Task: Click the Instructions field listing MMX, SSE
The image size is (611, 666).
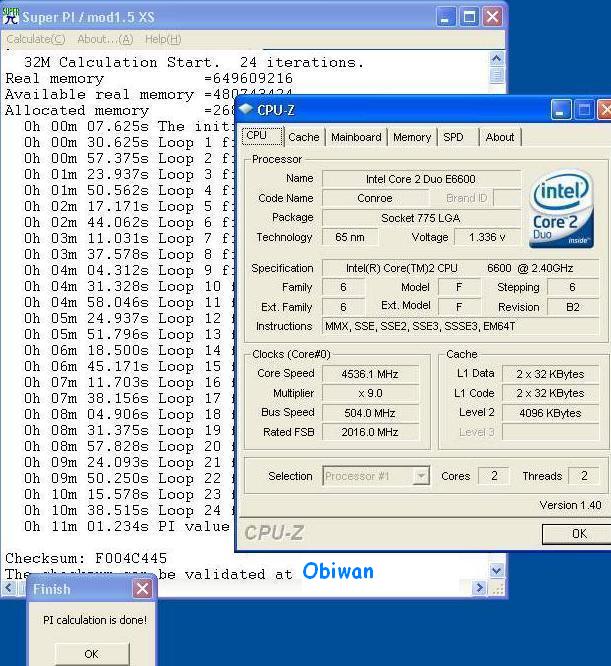Action: tap(460, 326)
